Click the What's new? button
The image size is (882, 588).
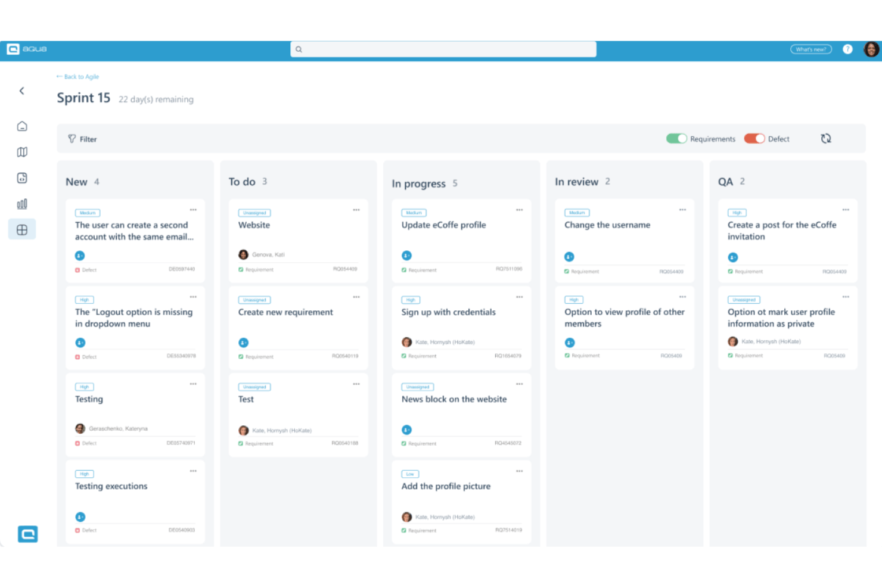[811, 49]
